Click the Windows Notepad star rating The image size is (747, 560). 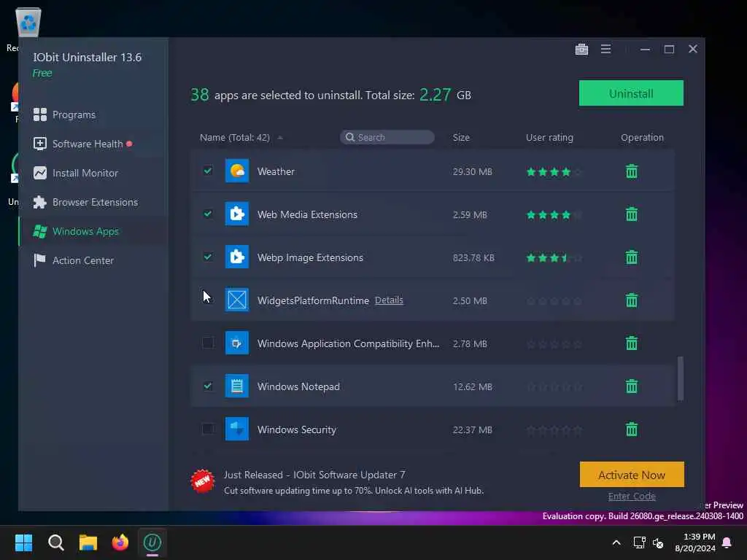pos(554,386)
